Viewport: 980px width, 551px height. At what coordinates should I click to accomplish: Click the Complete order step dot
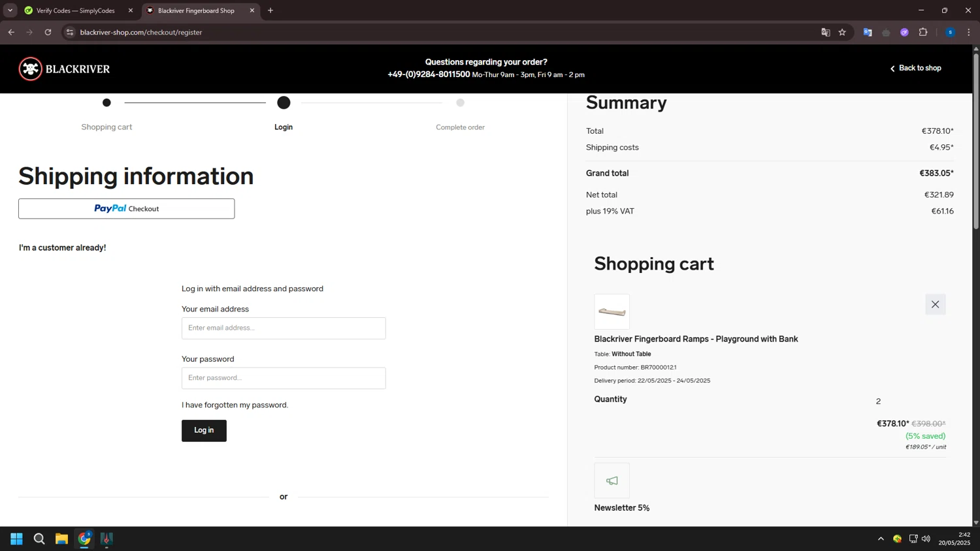(x=460, y=102)
